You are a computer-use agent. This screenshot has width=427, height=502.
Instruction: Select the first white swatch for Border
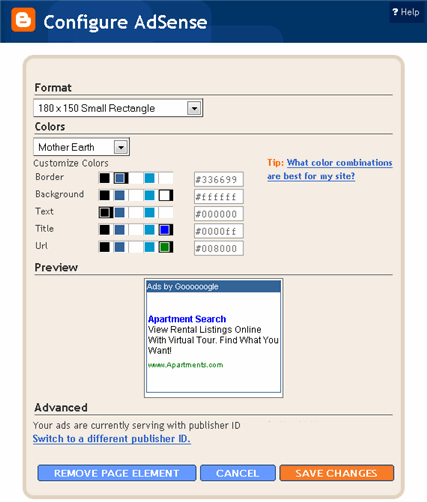coord(135,178)
